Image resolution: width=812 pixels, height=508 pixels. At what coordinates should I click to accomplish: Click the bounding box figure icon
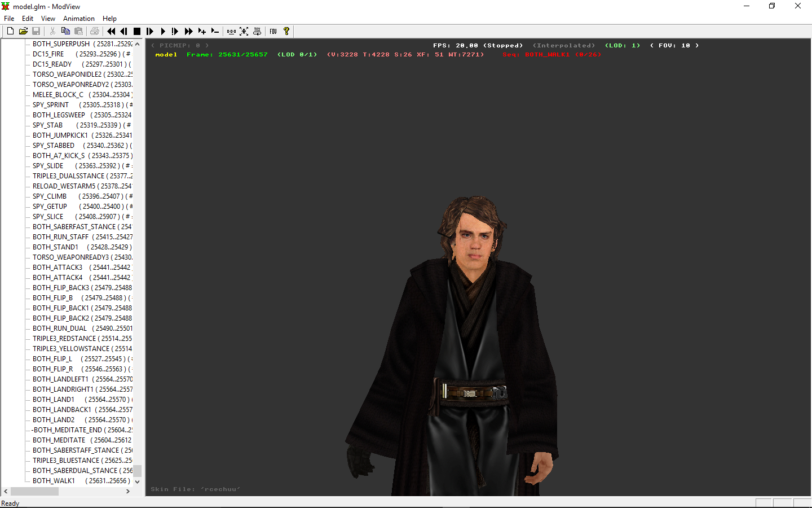tap(244, 31)
